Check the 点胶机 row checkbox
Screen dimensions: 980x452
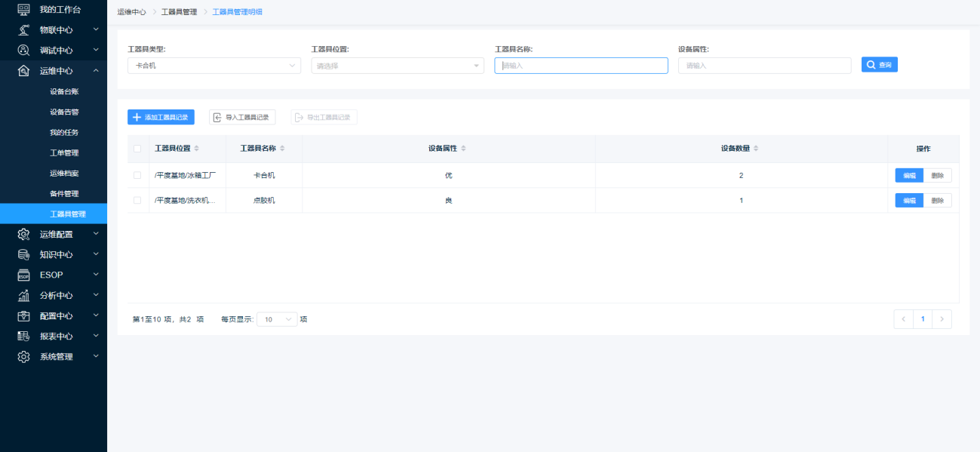pos(137,200)
